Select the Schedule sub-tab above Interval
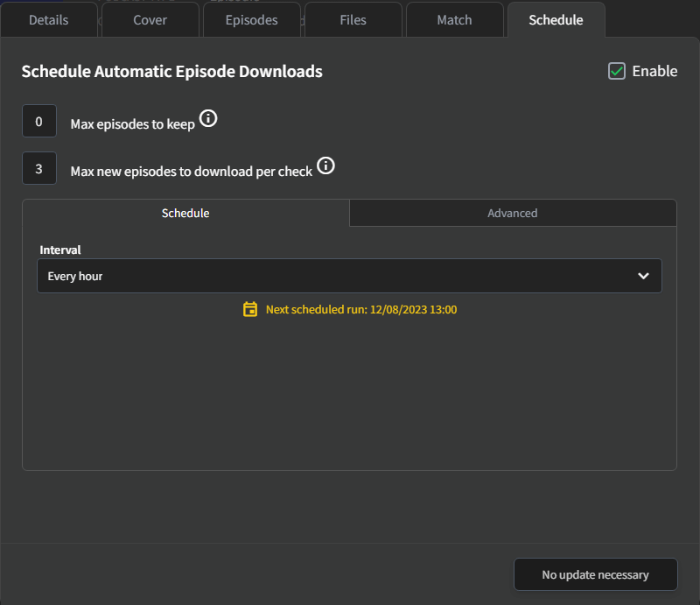This screenshot has width=700, height=605. [185, 213]
